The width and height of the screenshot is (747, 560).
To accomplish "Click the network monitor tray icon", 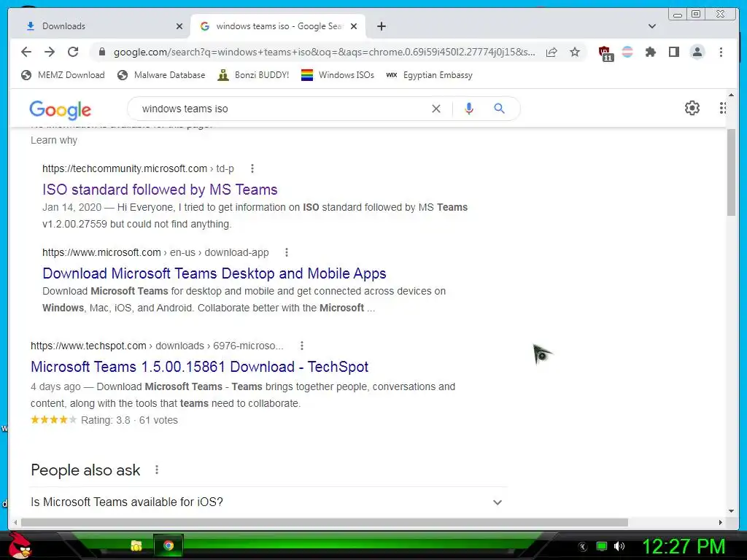I will point(602,546).
